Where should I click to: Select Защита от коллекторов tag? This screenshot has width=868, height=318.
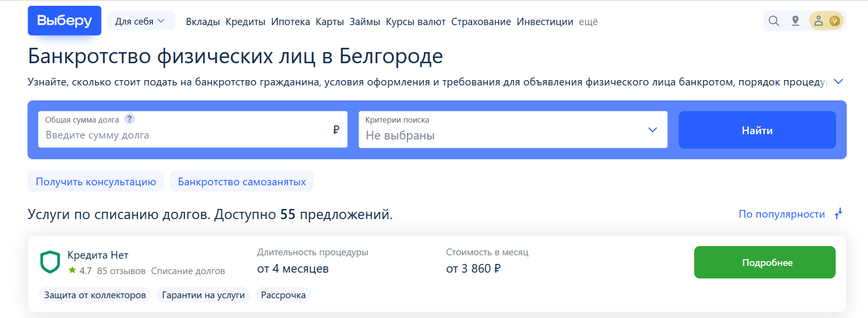click(x=95, y=295)
